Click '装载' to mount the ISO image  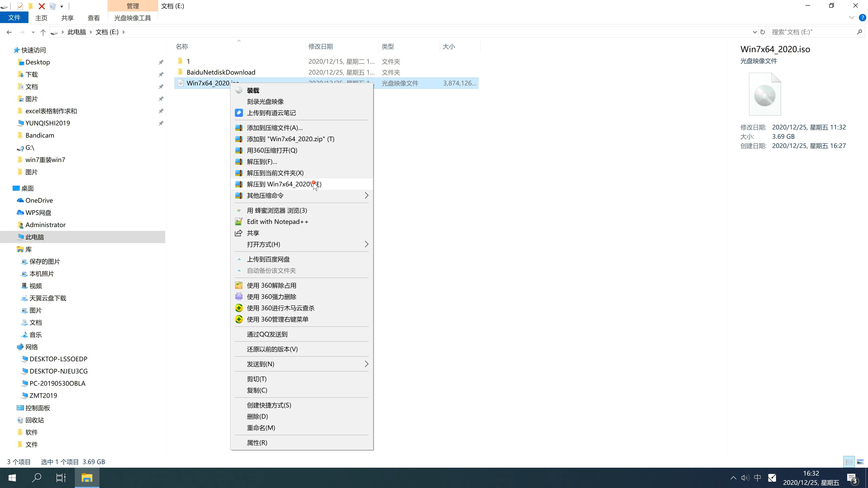252,90
